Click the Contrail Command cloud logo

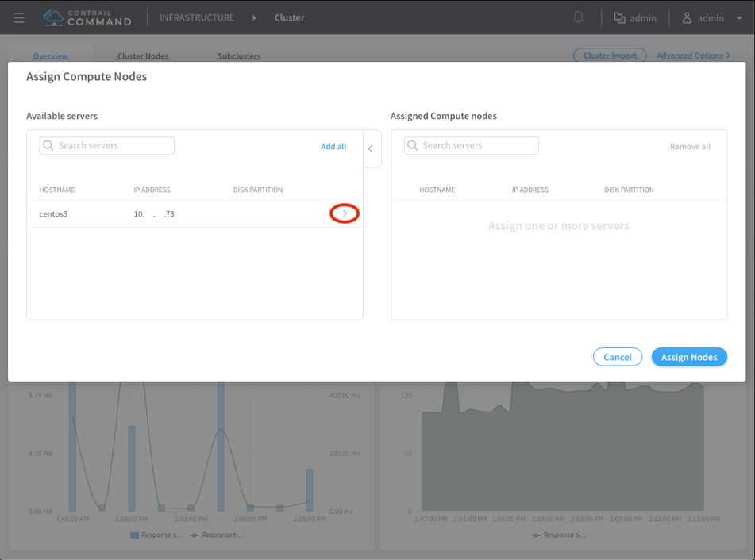(53, 17)
